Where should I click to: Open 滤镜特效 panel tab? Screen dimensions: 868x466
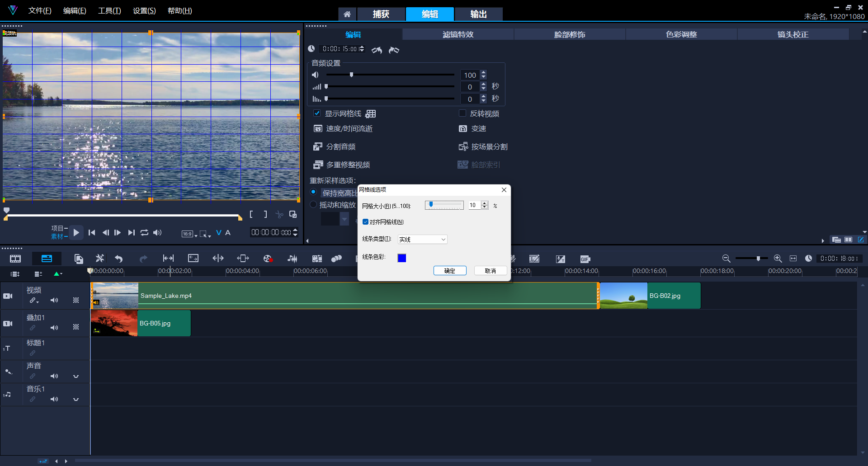tap(458, 34)
